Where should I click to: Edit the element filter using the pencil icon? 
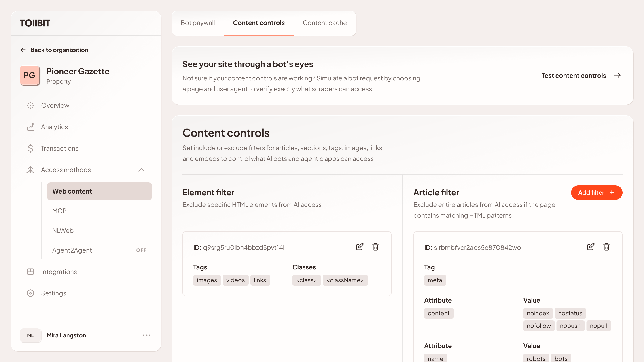pos(360,247)
